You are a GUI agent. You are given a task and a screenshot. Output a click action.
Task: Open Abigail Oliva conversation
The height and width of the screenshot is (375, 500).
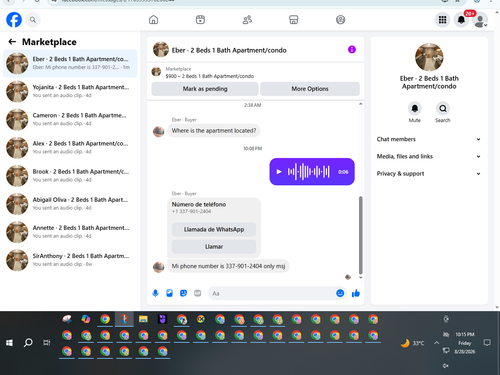[x=70, y=204]
